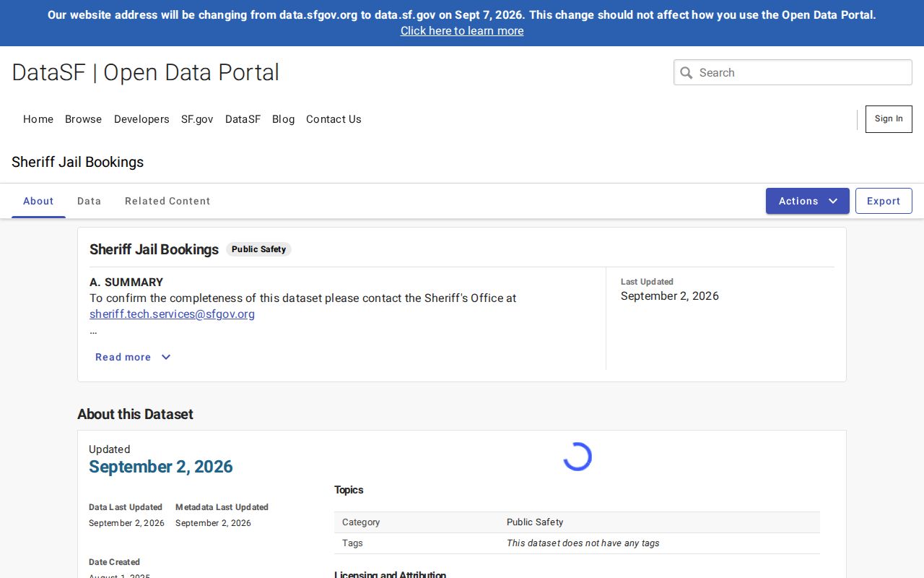Open SF.gov navigation link

point(197,119)
